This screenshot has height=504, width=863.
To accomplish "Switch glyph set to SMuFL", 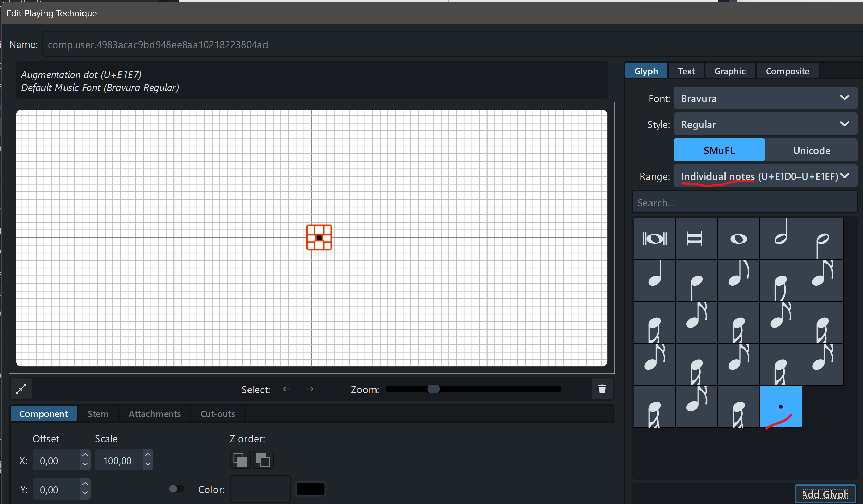I will 719,150.
